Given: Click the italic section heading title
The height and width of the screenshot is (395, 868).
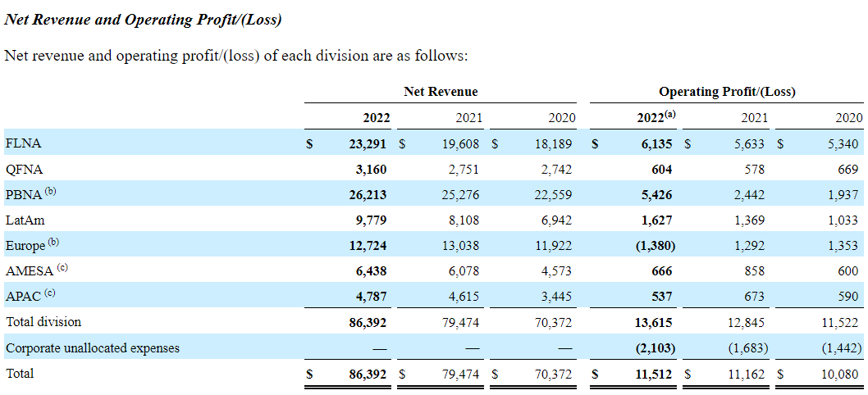Looking at the screenshot, I should 149,19.
